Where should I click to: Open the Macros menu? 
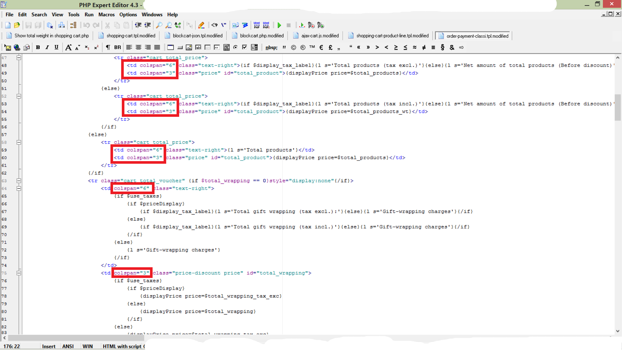pos(106,15)
